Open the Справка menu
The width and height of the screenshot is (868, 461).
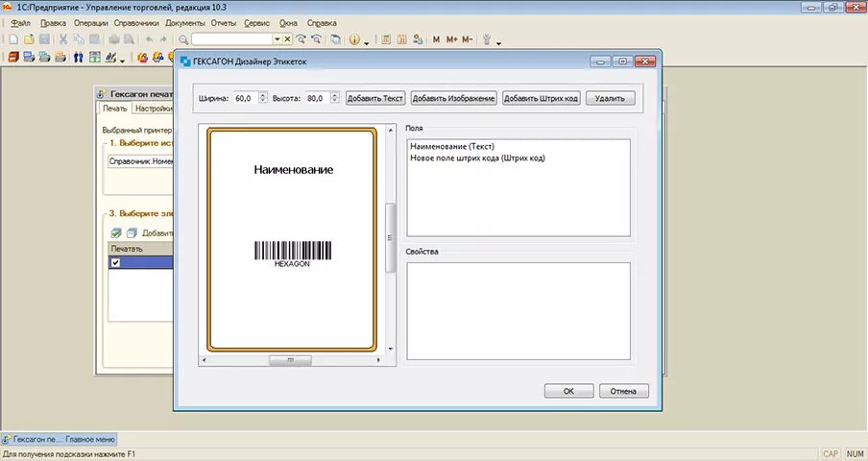322,23
